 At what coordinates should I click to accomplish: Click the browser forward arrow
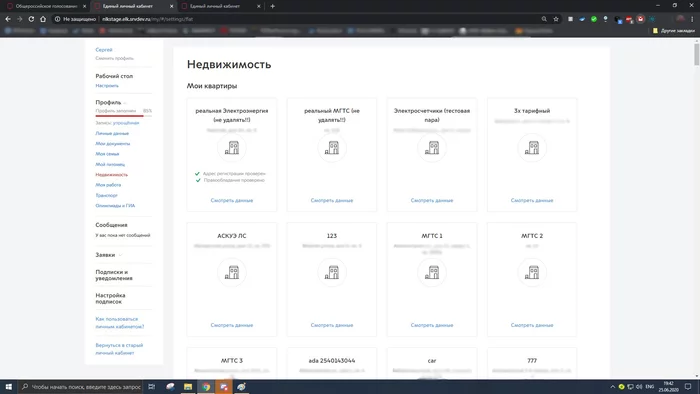19,19
